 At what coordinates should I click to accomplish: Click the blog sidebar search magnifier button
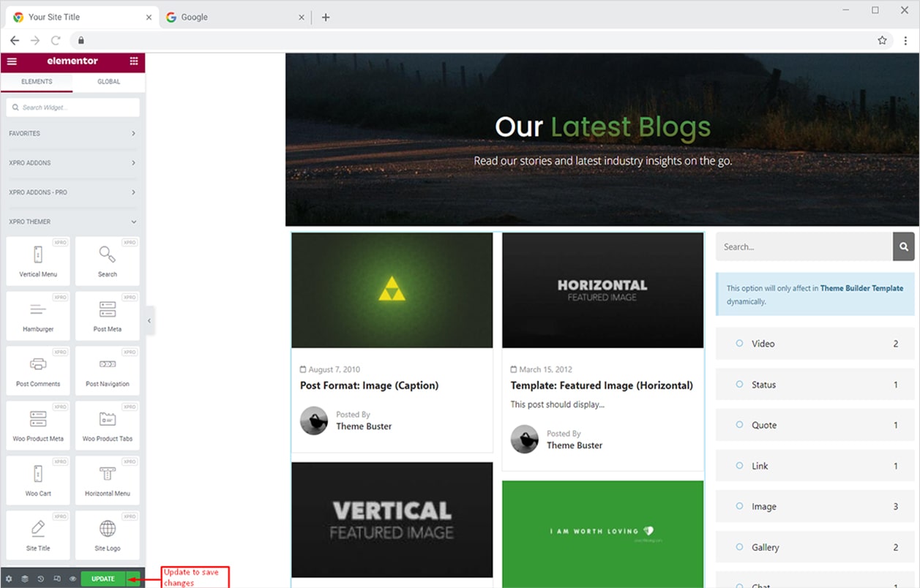(x=904, y=246)
